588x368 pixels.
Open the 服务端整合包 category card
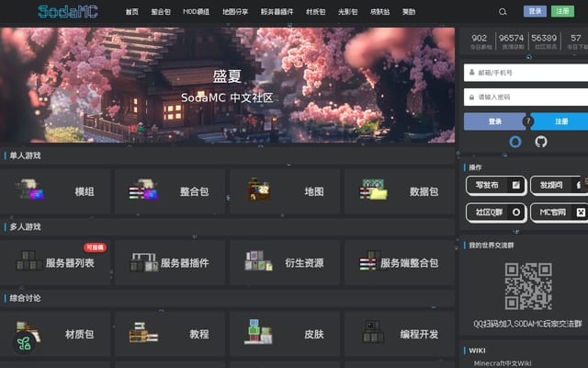point(400,263)
